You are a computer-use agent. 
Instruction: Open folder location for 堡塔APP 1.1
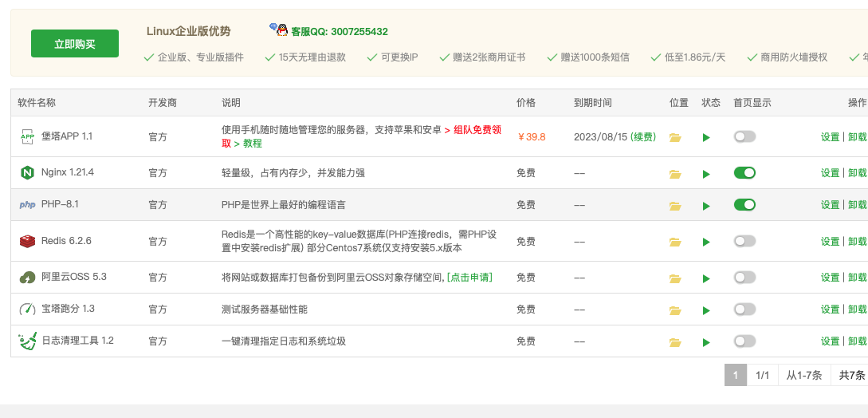[675, 137]
